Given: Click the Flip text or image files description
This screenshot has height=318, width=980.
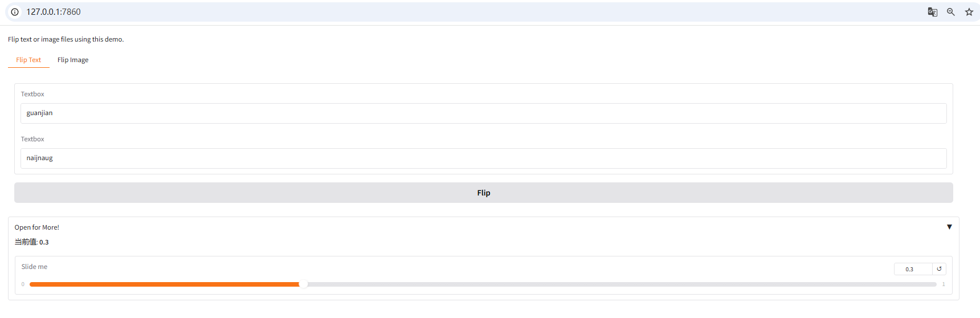Looking at the screenshot, I should click(x=66, y=39).
